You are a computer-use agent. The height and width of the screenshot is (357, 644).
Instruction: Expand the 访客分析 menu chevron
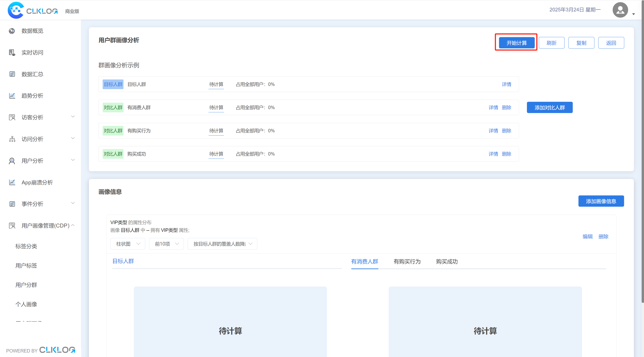point(73,116)
